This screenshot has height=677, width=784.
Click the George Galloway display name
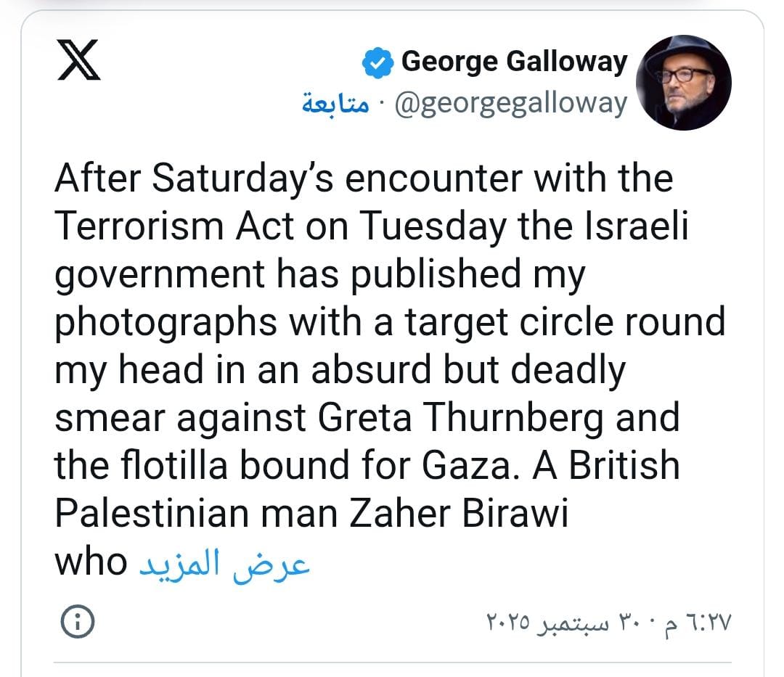(514, 62)
